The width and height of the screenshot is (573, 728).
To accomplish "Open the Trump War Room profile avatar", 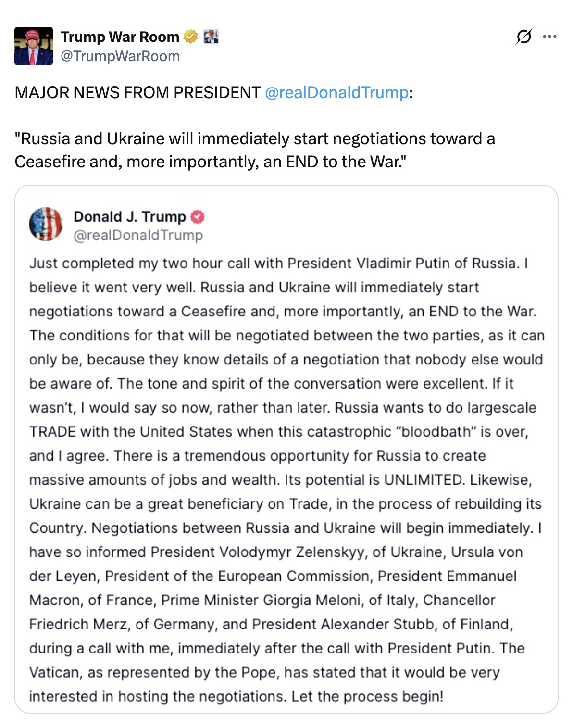I will pos(34,46).
